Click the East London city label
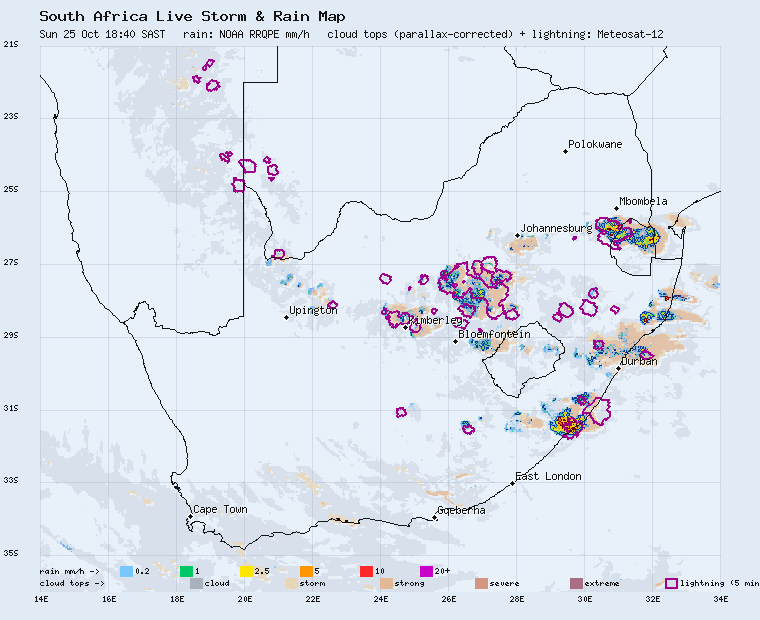 pyautogui.click(x=548, y=477)
